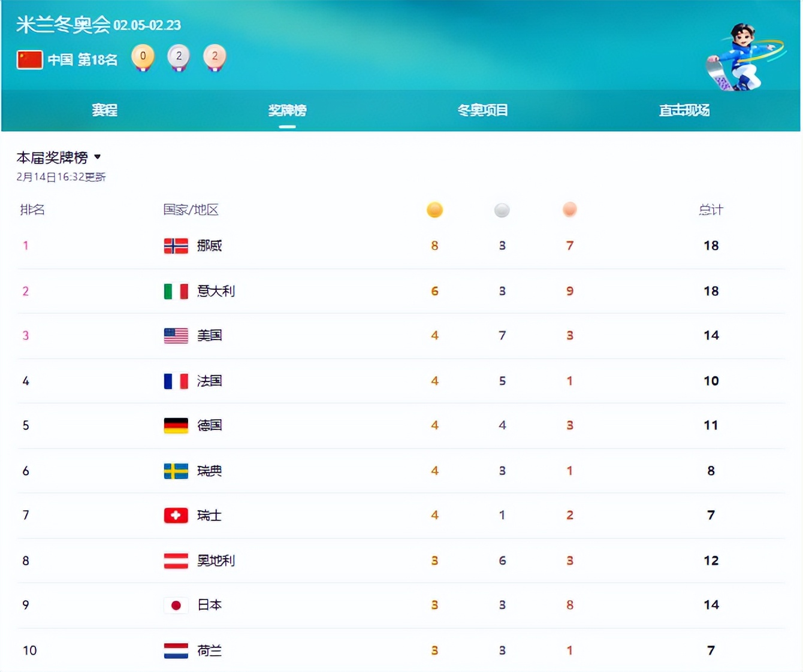
Task: Switch to the 赛程 tab
Action: tap(104, 110)
